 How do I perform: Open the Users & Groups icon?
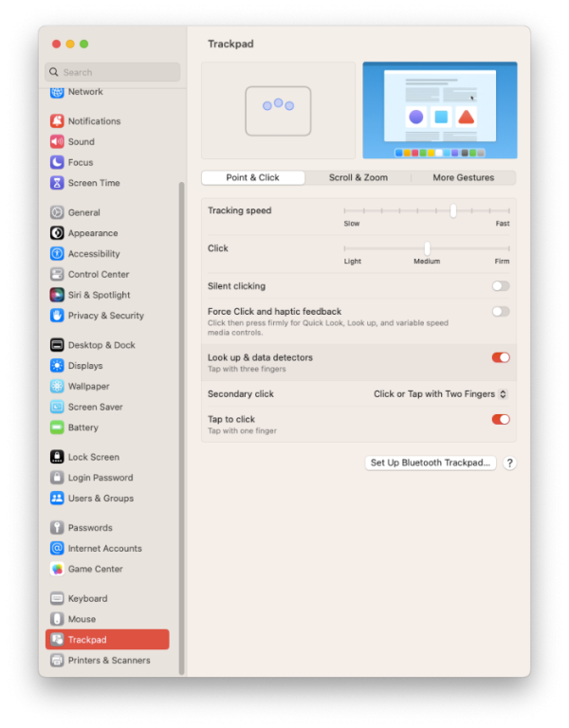[x=57, y=499]
